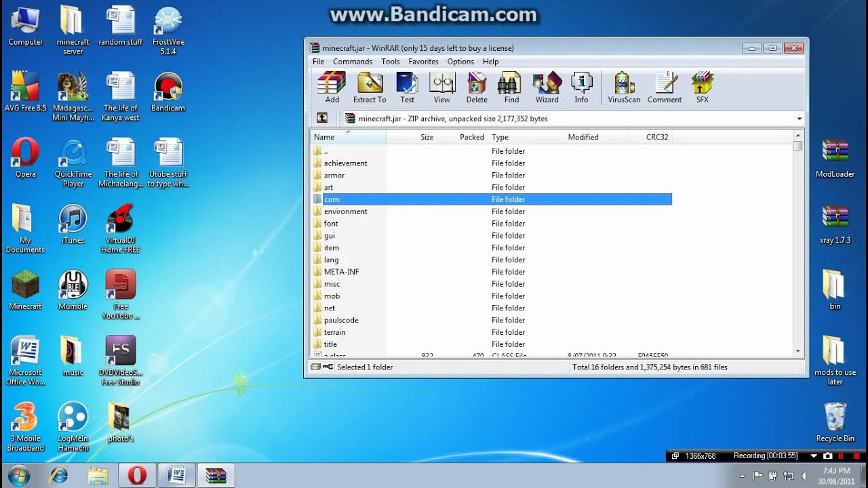Click the Extract To toolbar icon

(x=370, y=87)
